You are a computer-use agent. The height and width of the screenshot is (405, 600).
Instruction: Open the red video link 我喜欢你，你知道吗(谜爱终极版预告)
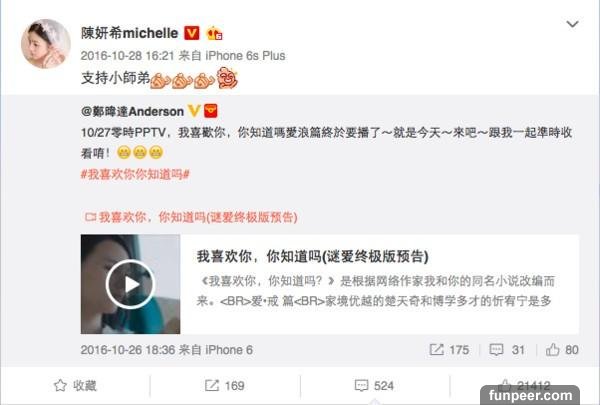tap(191, 217)
